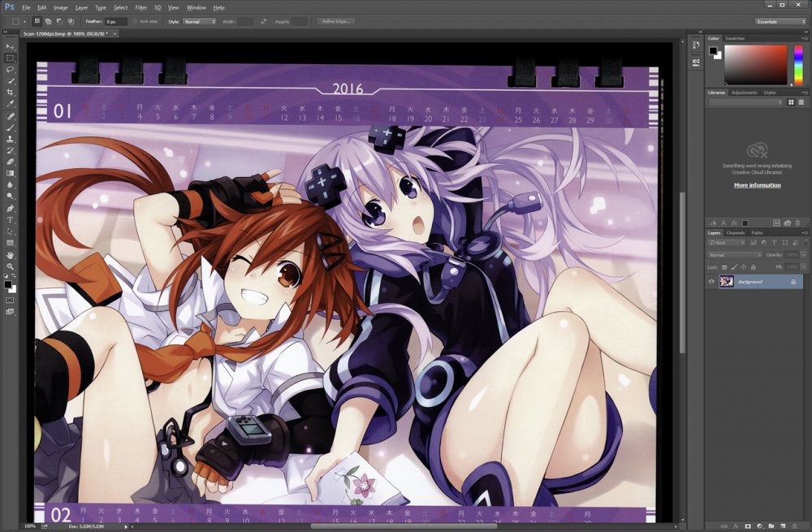Open the File menu

26,8
